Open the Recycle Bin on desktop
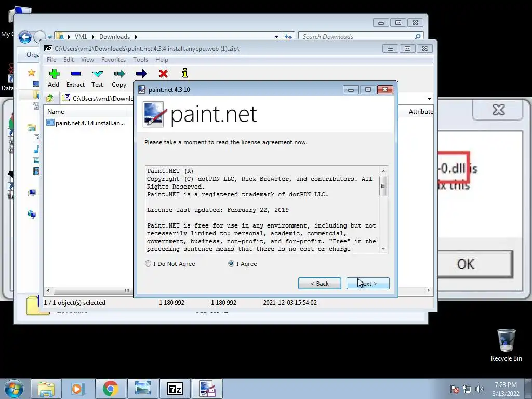This screenshot has width=532, height=399. (x=506, y=345)
